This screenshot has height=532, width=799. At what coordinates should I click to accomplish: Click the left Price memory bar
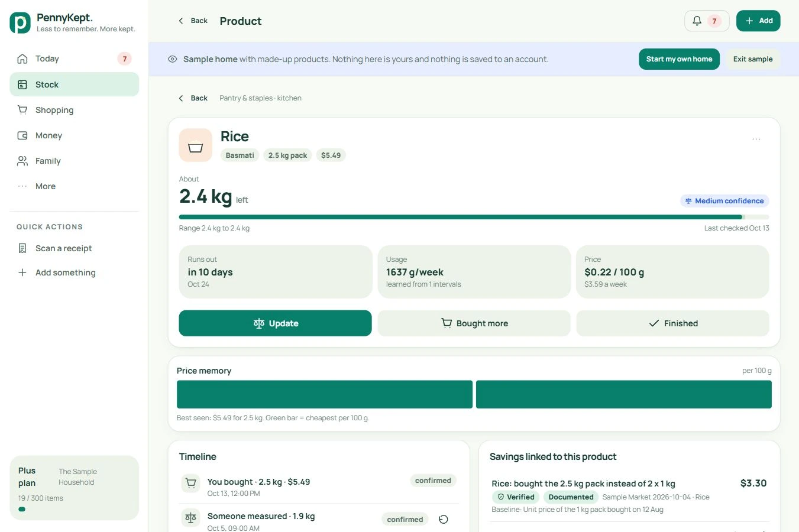coord(325,394)
